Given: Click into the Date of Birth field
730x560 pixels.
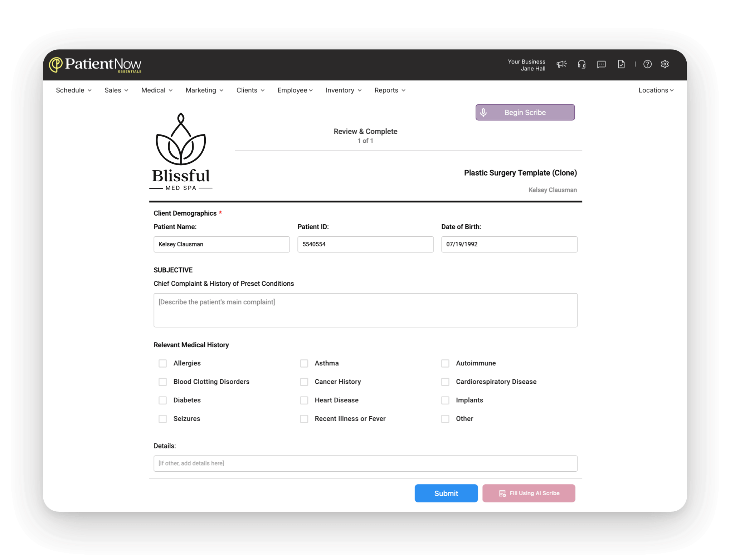Looking at the screenshot, I should click(x=509, y=245).
